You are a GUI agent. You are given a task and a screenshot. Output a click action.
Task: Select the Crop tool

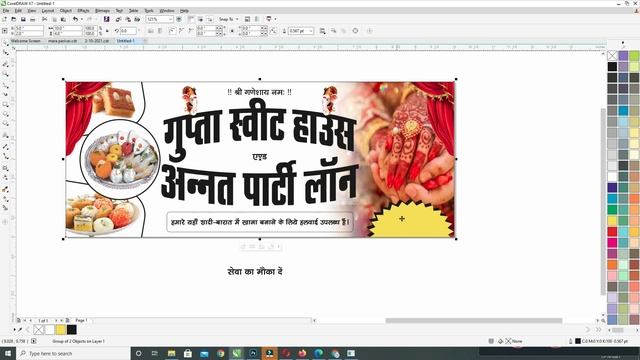(x=5, y=64)
